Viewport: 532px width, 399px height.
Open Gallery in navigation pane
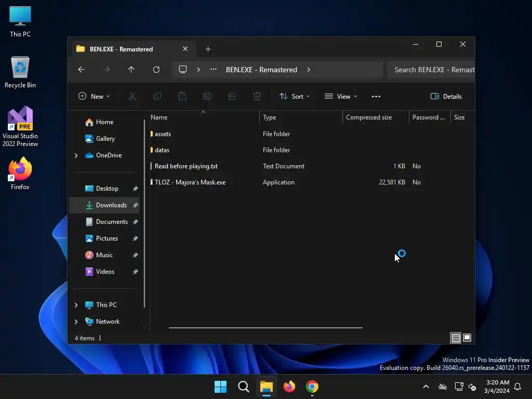click(x=105, y=139)
